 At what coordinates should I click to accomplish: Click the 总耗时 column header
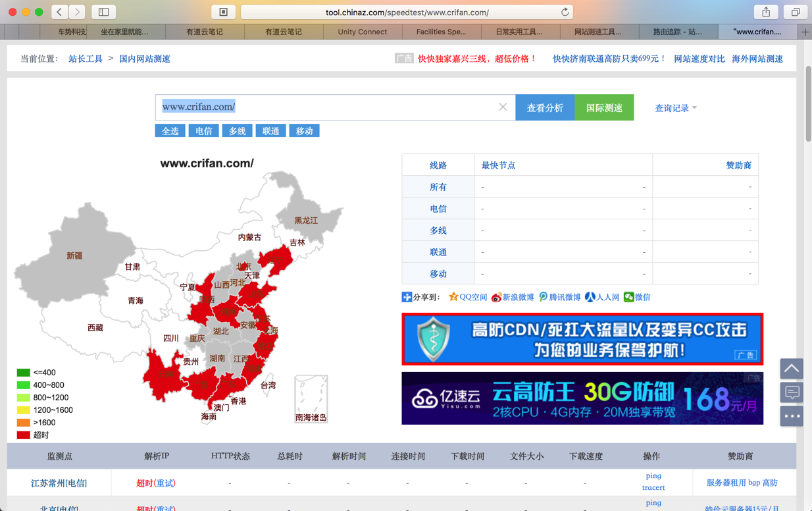290,456
